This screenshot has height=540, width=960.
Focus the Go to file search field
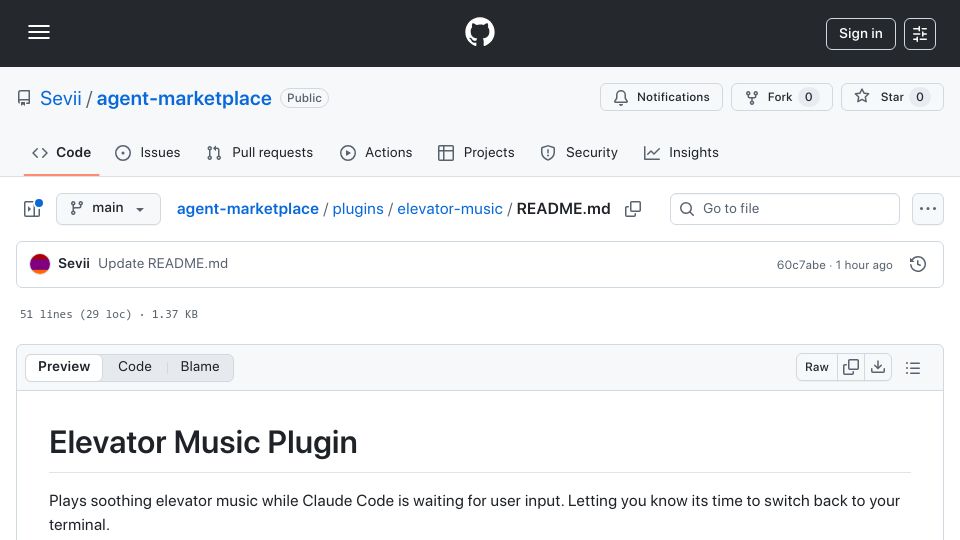[x=785, y=209]
